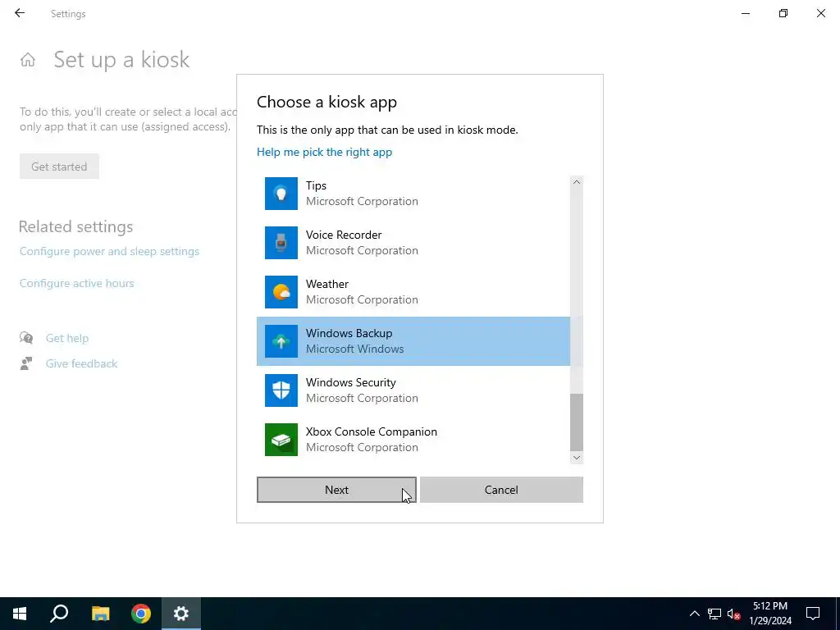Open network status tray icon
Image resolution: width=840 pixels, height=630 pixels.
point(714,614)
